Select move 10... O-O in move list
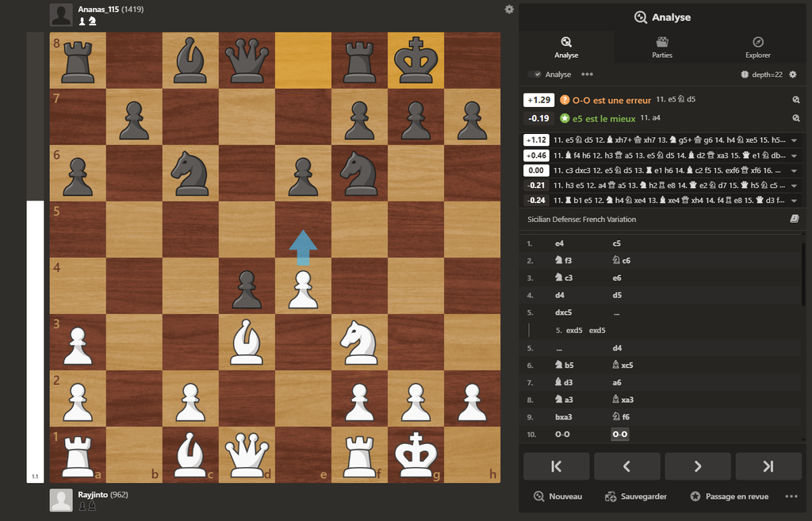This screenshot has width=812, height=521. pyautogui.click(x=619, y=434)
